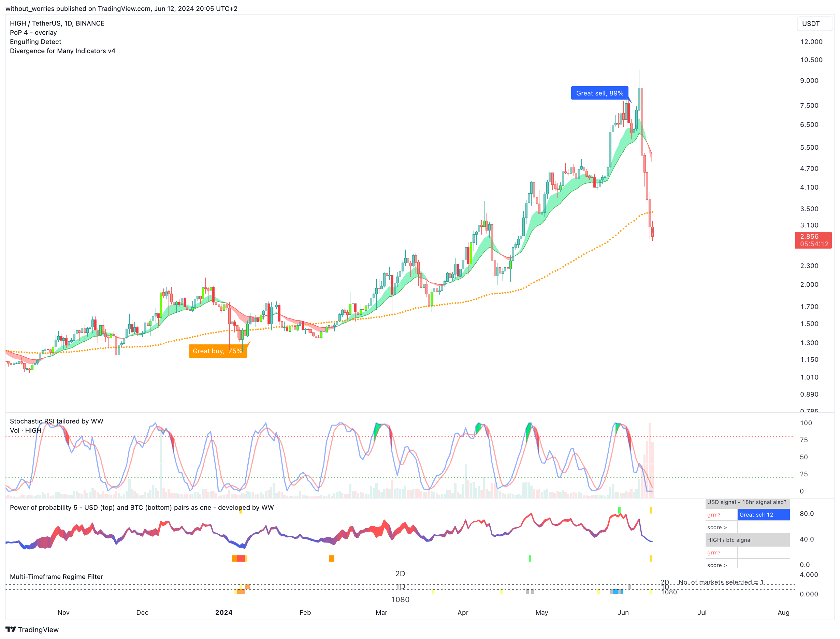Click the Vol · HIGH label
The image size is (840, 639).
26,431
